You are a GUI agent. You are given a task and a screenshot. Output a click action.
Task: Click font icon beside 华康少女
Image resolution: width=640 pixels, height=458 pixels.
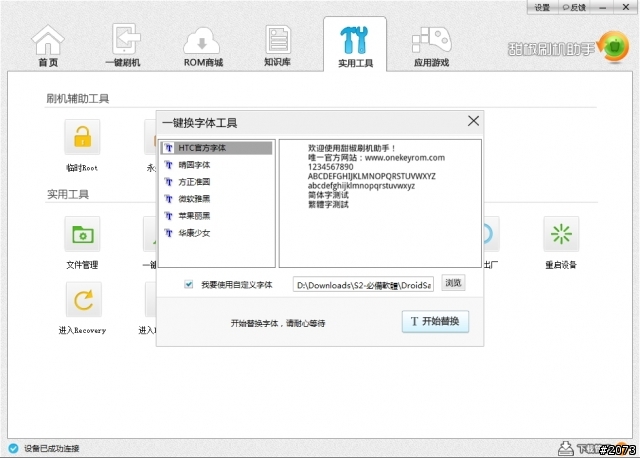[x=169, y=233]
